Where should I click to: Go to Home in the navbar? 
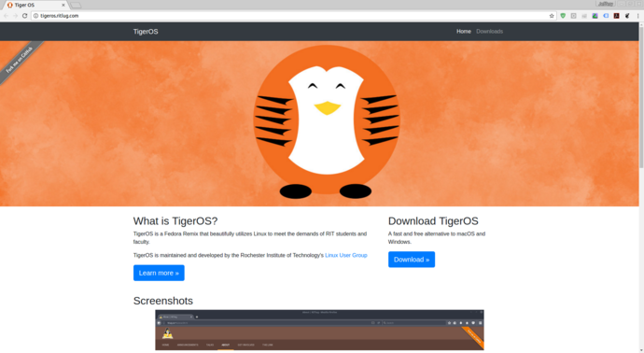(x=464, y=31)
